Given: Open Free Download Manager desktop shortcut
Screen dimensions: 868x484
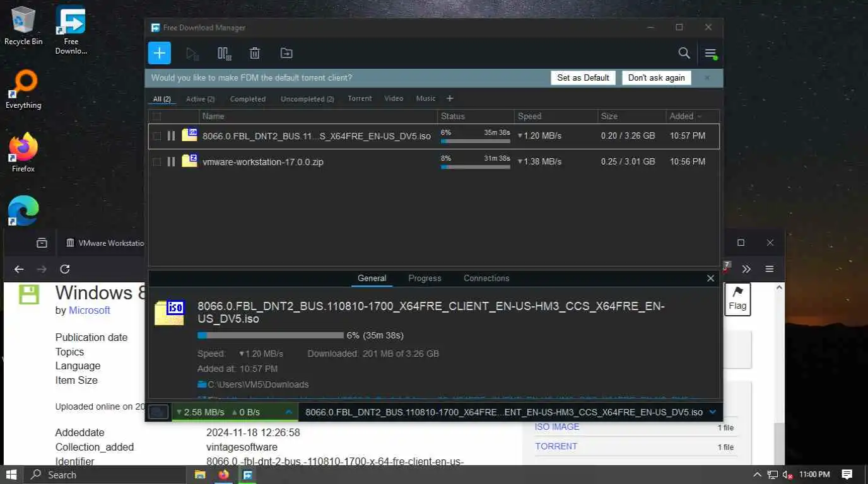Looking at the screenshot, I should (71, 30).
